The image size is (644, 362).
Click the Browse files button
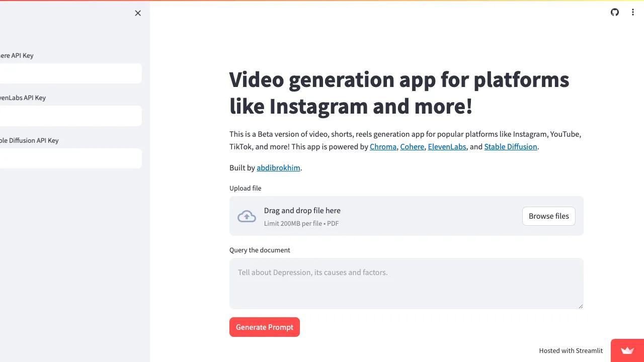(x=549, y=216)
